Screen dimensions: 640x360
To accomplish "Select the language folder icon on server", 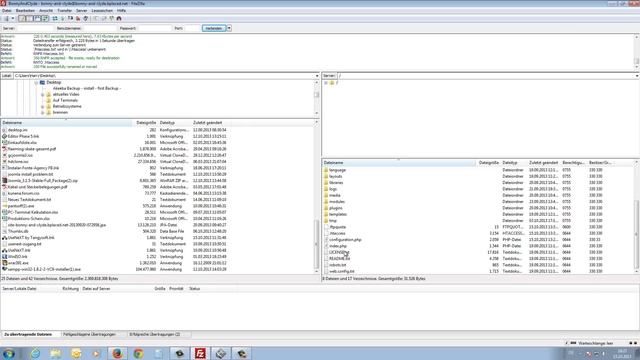I will click(326, 170).
